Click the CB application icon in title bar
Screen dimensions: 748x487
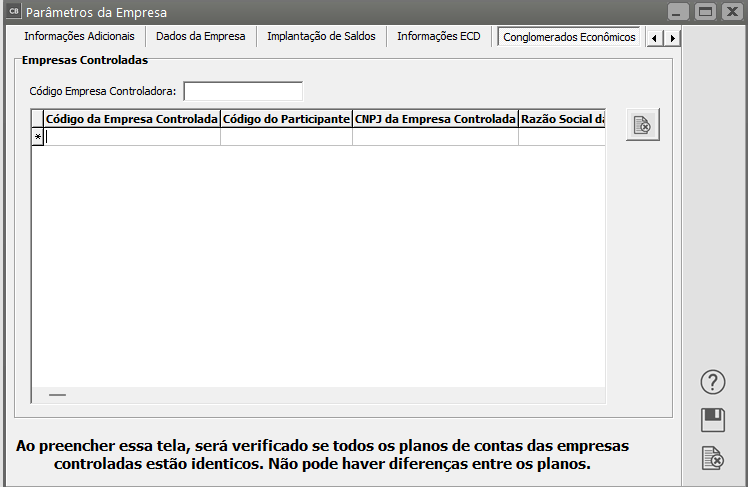coord(13,13)
